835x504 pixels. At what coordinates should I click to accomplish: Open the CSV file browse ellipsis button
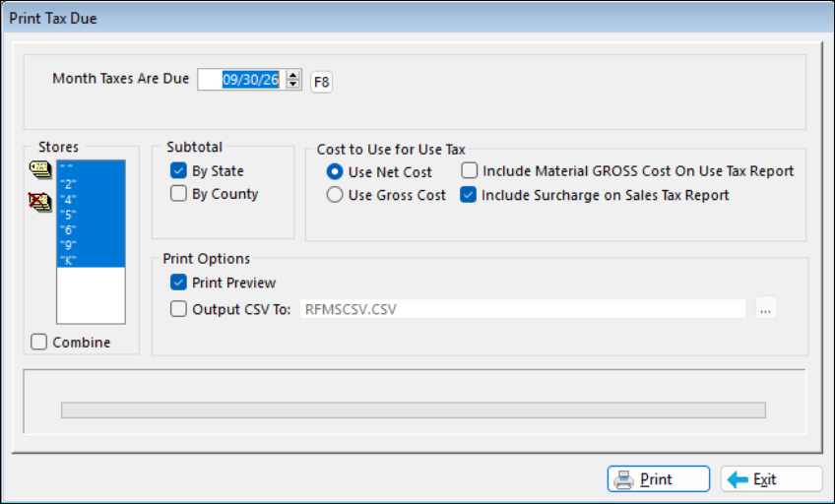click(x=766, y=308)
